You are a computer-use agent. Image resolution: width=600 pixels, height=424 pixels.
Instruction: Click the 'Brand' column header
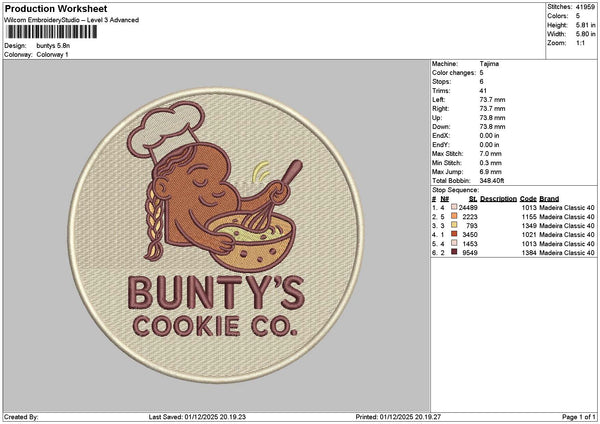[549, 199]
